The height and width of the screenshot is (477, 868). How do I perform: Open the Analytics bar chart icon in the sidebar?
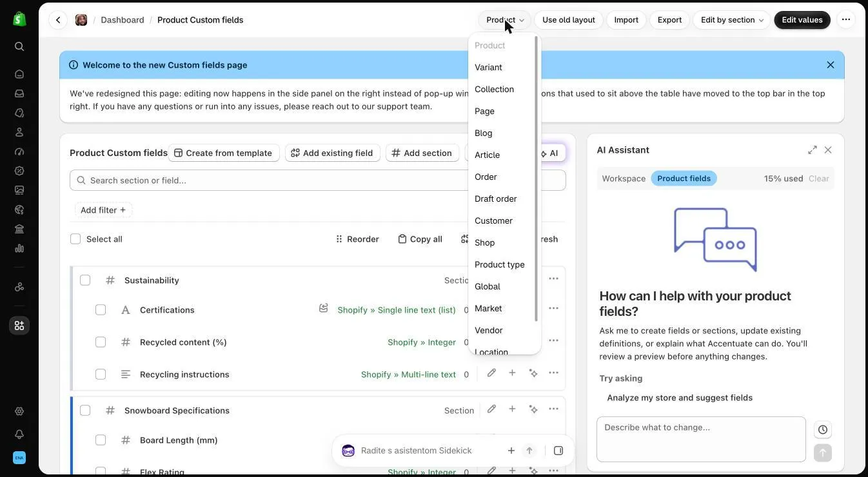coord(19,248)
